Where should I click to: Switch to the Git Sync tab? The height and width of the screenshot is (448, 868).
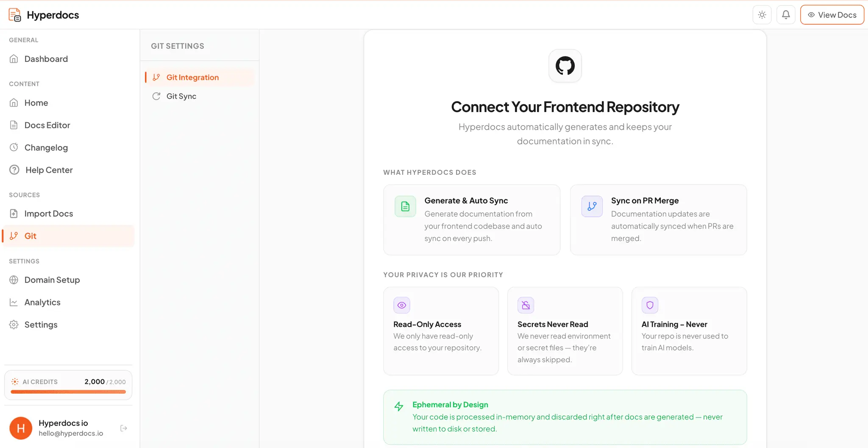[200, 96]
